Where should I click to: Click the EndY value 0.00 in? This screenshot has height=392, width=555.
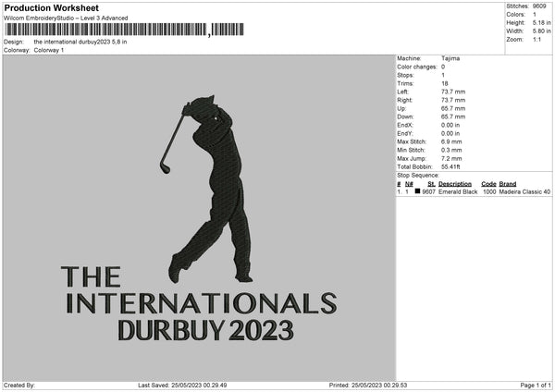click(450, 134)
